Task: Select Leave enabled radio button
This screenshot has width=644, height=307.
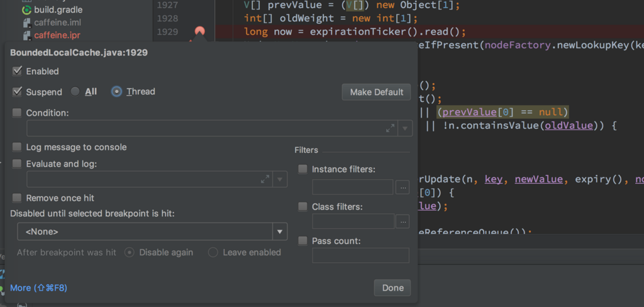Action: point(213,252)
